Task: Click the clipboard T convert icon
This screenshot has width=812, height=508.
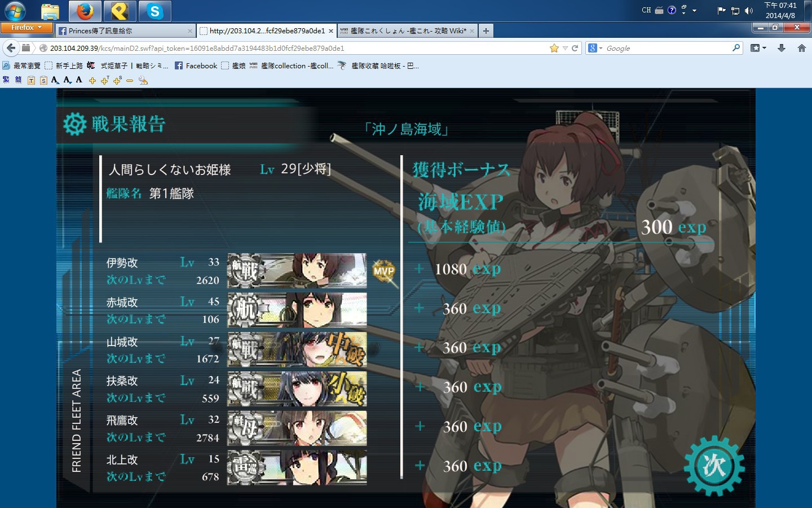Action: point(31,81)
